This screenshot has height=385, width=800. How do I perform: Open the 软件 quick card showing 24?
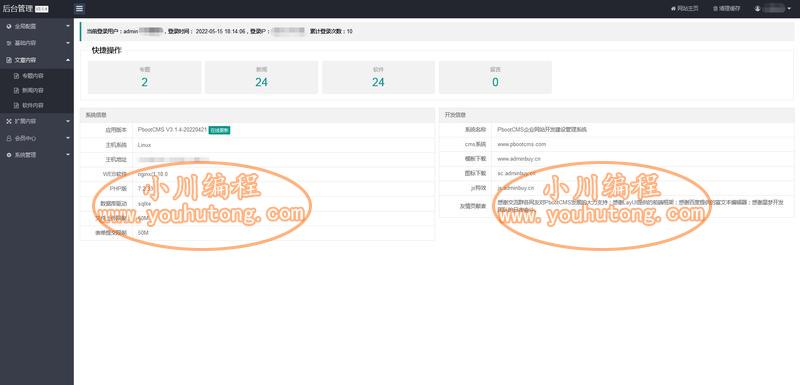tap(378, 77)
